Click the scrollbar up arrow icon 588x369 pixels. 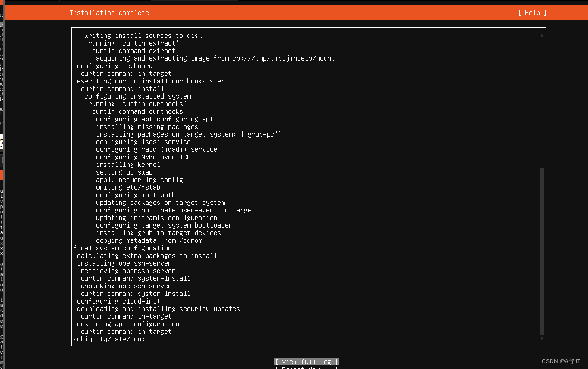pyautogui.click(x=541, y=35)
